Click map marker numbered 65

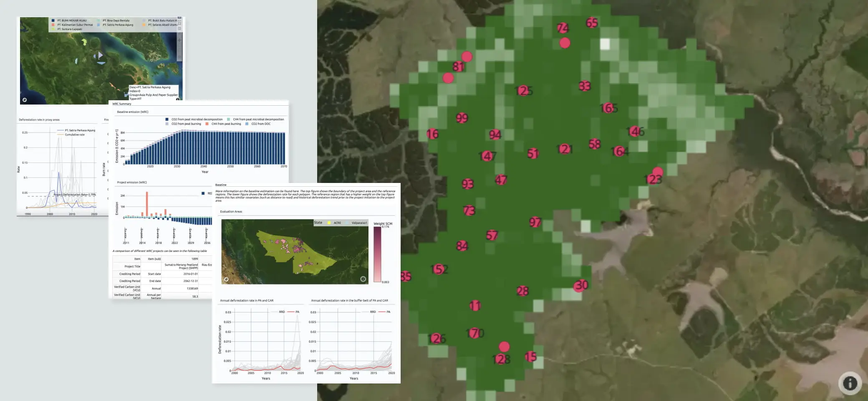pos(592,23)
